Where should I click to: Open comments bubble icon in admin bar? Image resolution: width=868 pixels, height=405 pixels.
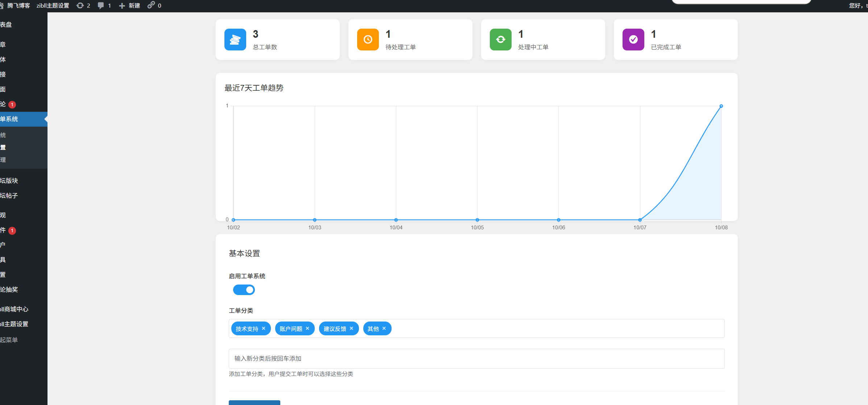pos(101,5)
